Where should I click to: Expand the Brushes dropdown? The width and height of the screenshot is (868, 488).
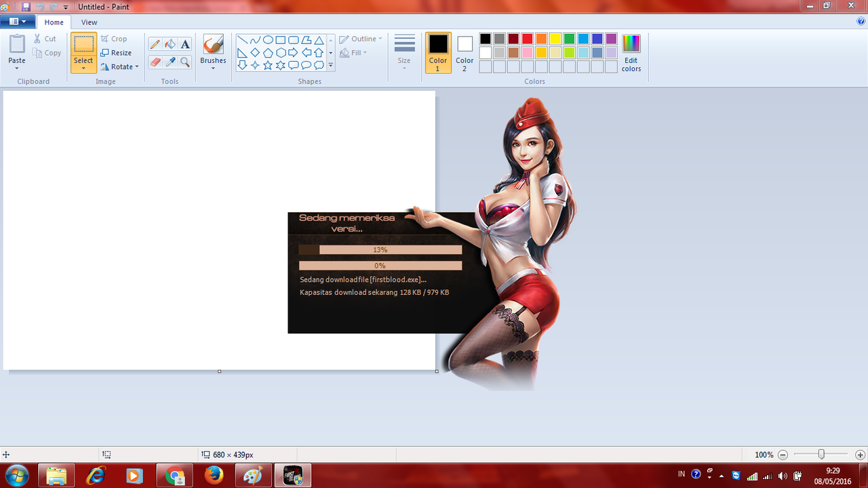[x=213, y=68]
